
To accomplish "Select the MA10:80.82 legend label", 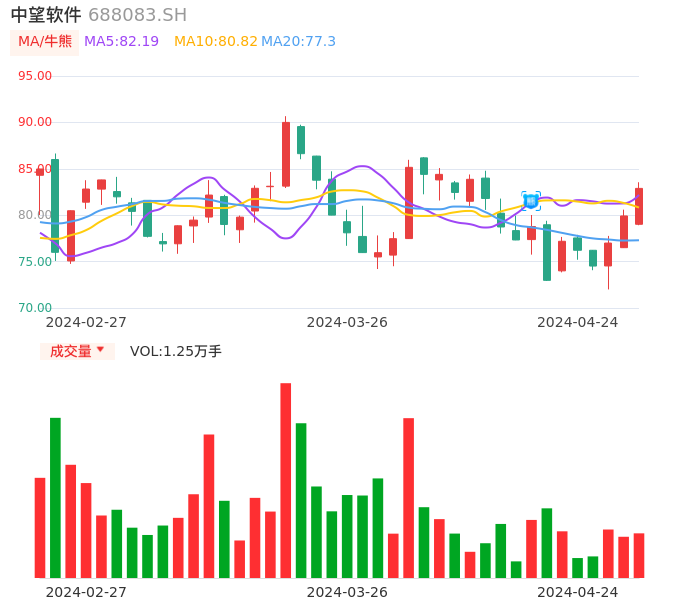I will pos(215,42).
